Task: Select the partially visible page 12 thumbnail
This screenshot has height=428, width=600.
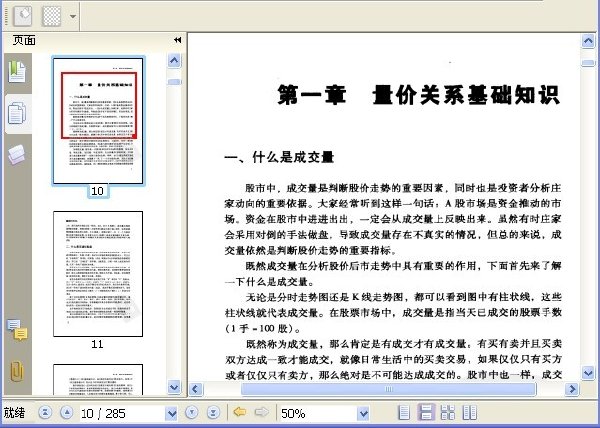Action: tap(98, 379)
